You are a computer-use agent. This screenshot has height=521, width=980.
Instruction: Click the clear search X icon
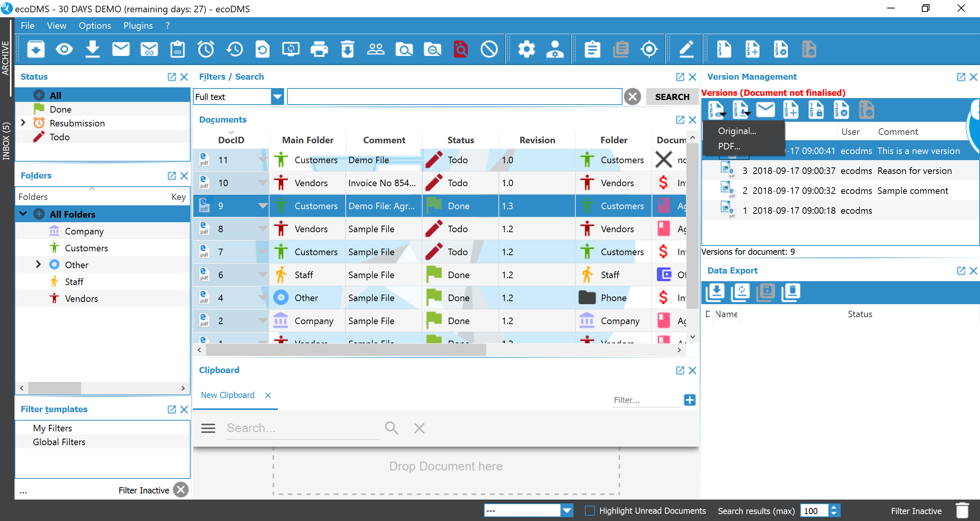coord(632,97)
